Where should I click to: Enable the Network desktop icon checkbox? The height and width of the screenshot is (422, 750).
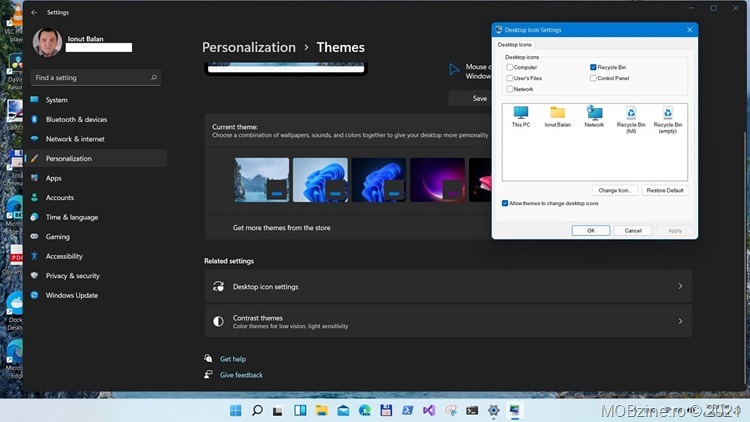[x=509, y=89]
